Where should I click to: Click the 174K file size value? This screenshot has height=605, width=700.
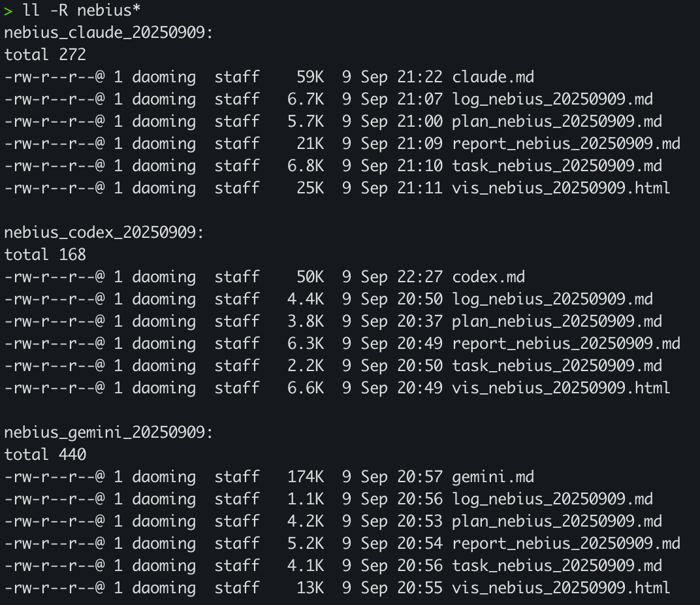point(306,477)
